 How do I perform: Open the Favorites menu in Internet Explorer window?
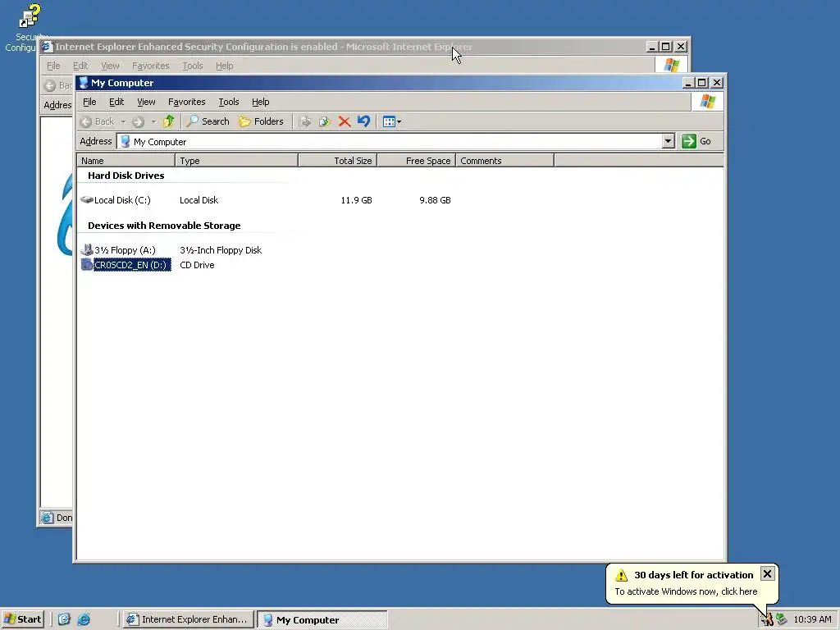click(x=151, y=66)
